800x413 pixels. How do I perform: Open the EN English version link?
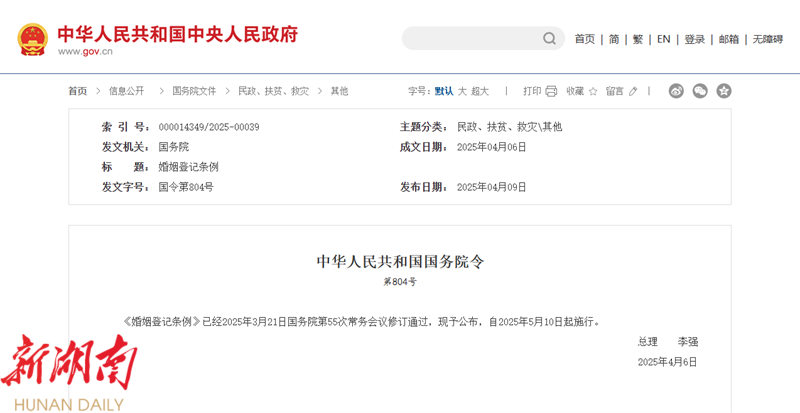pos(663,39)
